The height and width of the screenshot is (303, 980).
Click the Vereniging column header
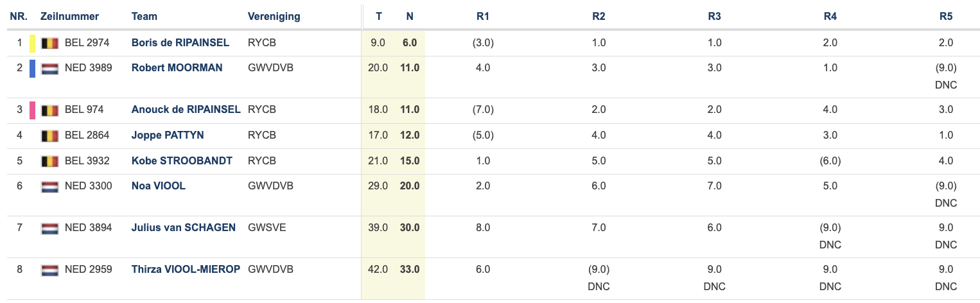click(x=274, y=17)
